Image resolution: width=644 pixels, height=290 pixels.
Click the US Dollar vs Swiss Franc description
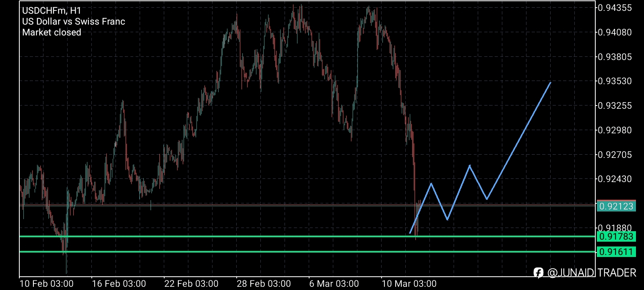74,21
